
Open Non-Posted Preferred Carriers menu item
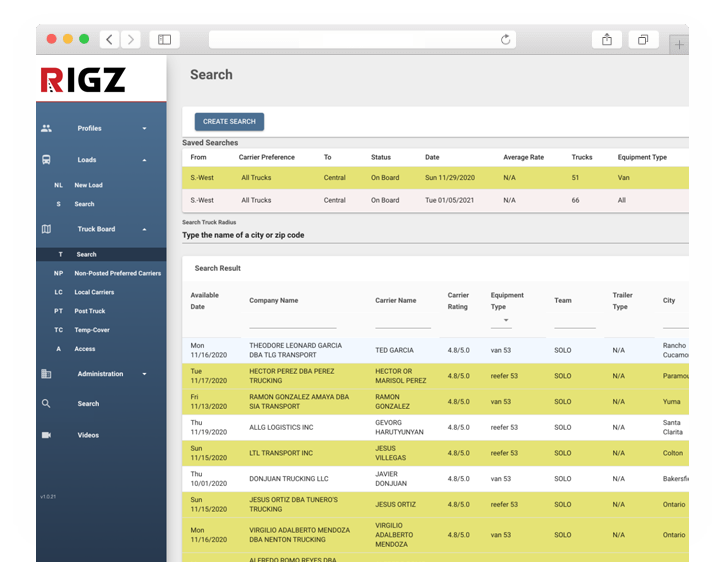click(117, 273)
